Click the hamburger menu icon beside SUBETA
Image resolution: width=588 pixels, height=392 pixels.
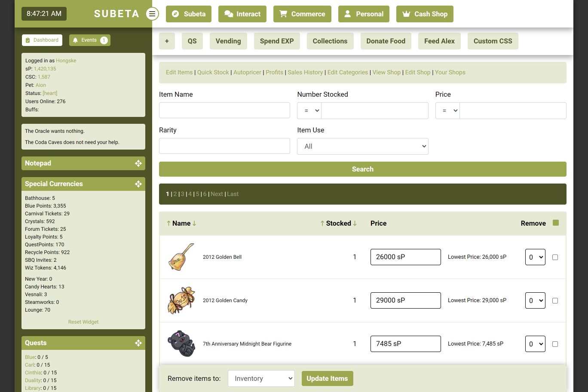point(152,14)
